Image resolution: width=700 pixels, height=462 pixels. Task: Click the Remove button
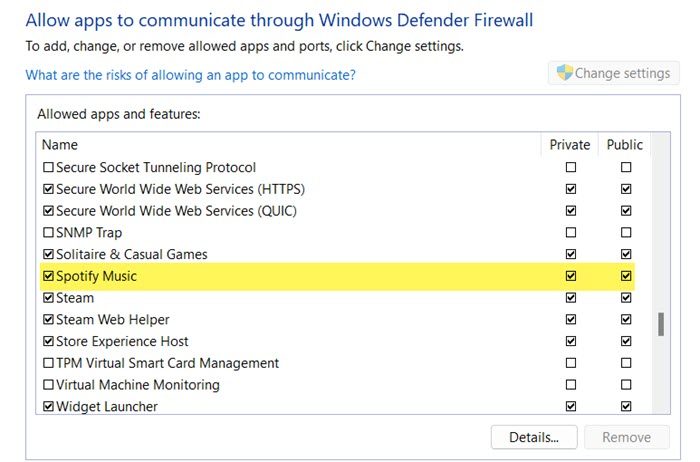coord(626,437)
